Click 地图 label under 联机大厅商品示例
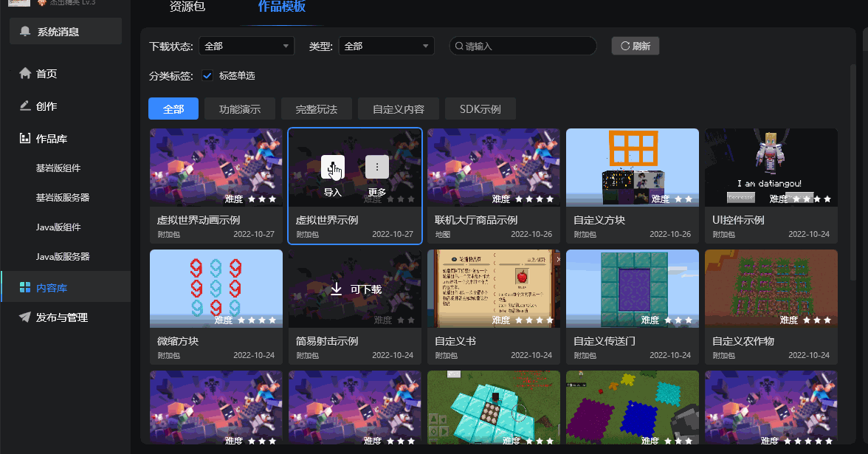This screenshot has height=454, width=868. pos(442,234)
